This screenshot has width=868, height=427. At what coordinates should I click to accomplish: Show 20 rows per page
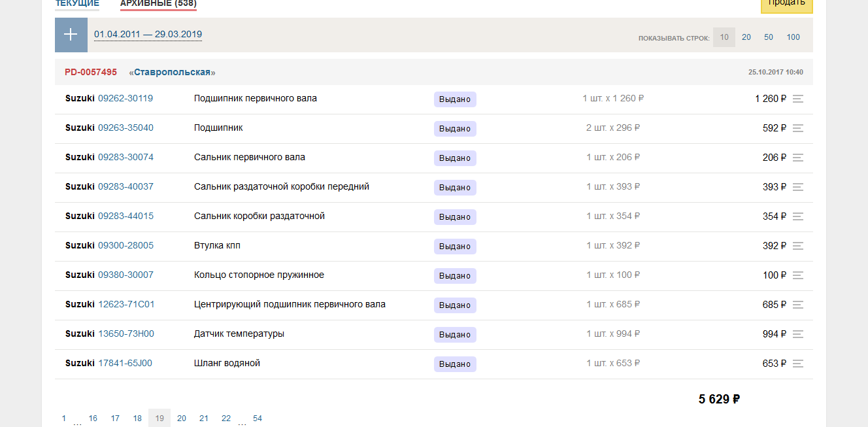pyautogui.click(x=746, y=37)
